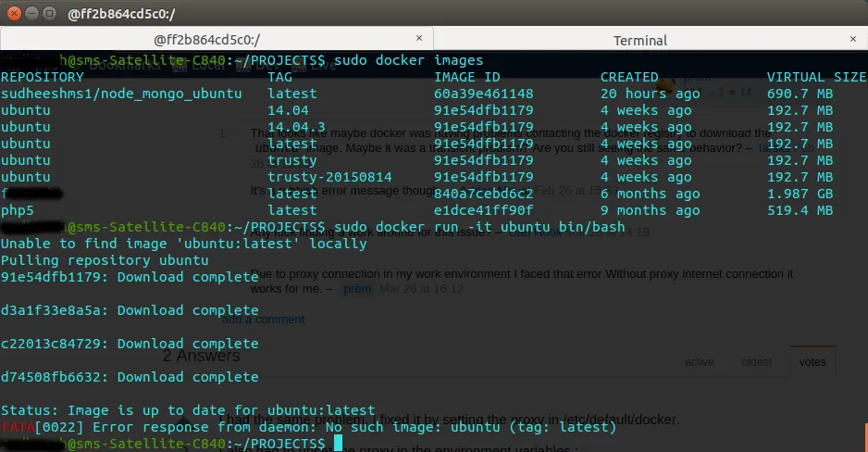Click the window title @ff2b864cd5c0:/ in titlebar
Viewport: 868px width, 452px height.
121,14
